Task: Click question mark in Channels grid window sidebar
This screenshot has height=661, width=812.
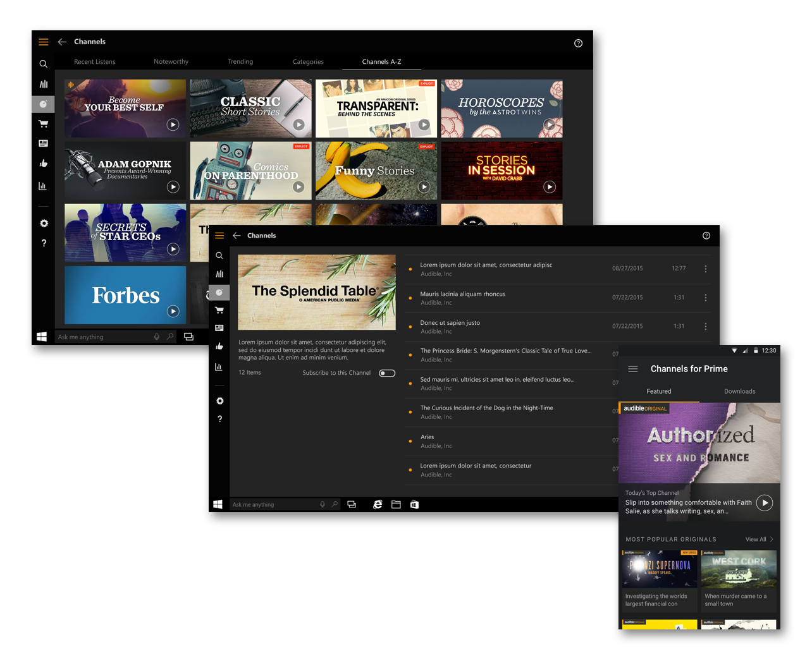Action: click(x=44, y=243)
